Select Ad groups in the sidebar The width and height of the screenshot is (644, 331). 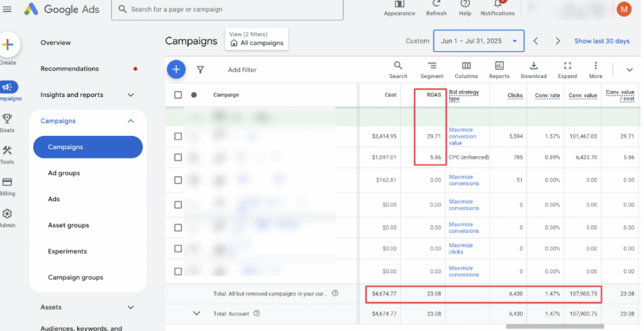click(x=64, y=173)
